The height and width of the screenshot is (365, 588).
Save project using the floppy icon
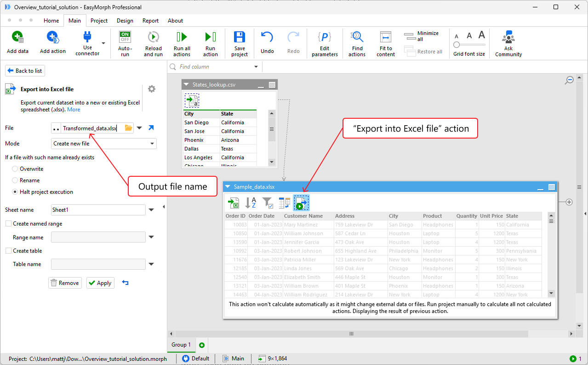(x=240, y=37)
